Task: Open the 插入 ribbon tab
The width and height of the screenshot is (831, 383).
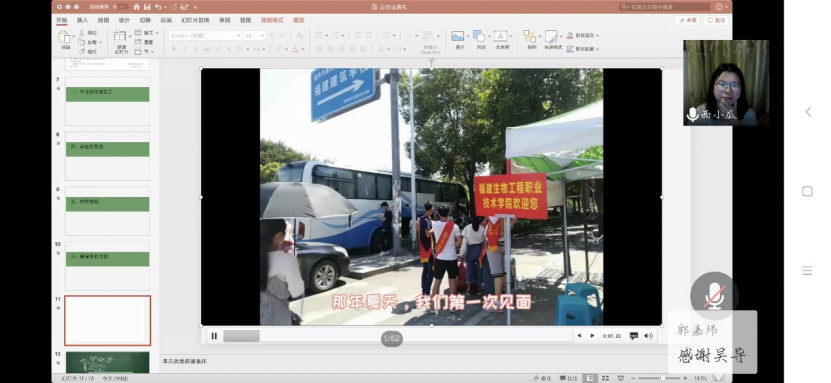Action: click(x=83, y=20)
